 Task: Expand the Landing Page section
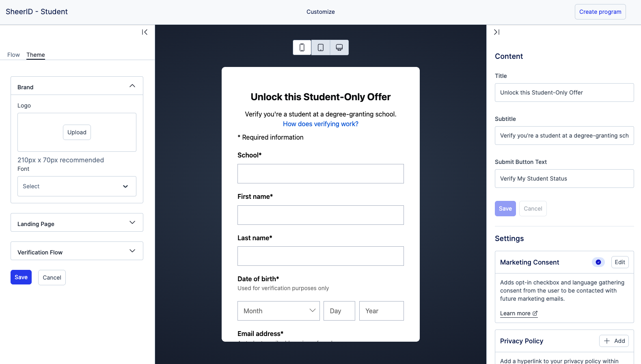(x=132, y=222)
